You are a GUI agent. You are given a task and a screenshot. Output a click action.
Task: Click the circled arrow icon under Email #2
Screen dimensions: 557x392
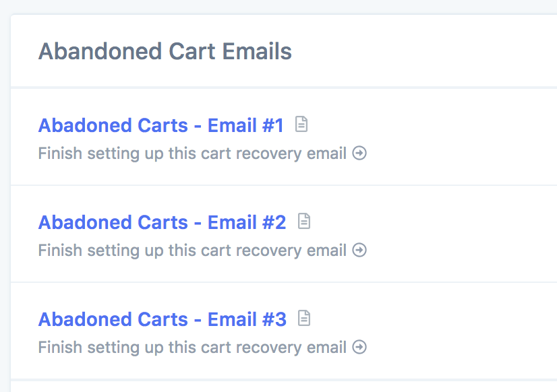click(359, 250)
